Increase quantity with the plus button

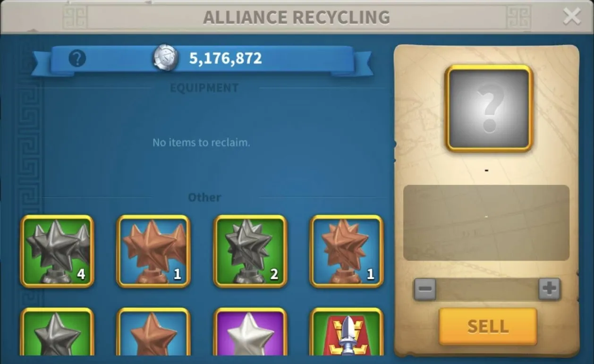point(549,289)
